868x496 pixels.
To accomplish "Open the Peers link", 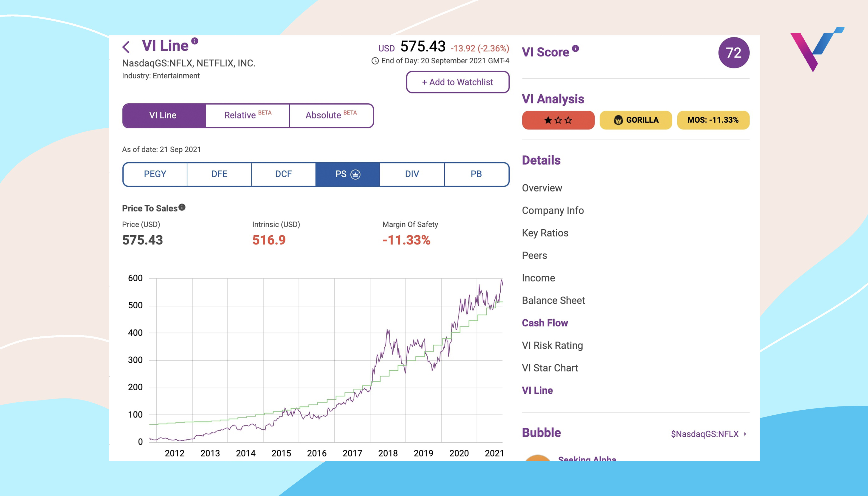I will 534,256.
